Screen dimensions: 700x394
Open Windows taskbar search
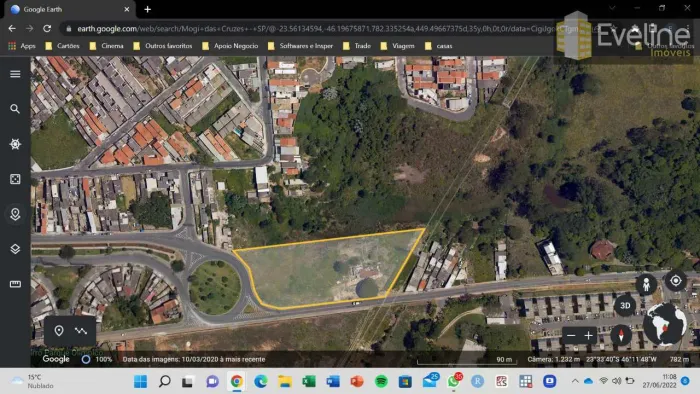[165, 381]
